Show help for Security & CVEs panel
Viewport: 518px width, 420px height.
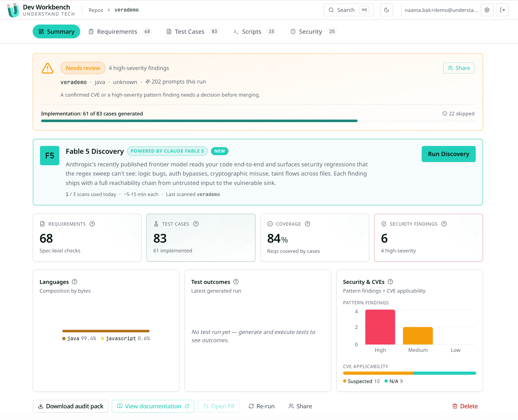[390, 282]
